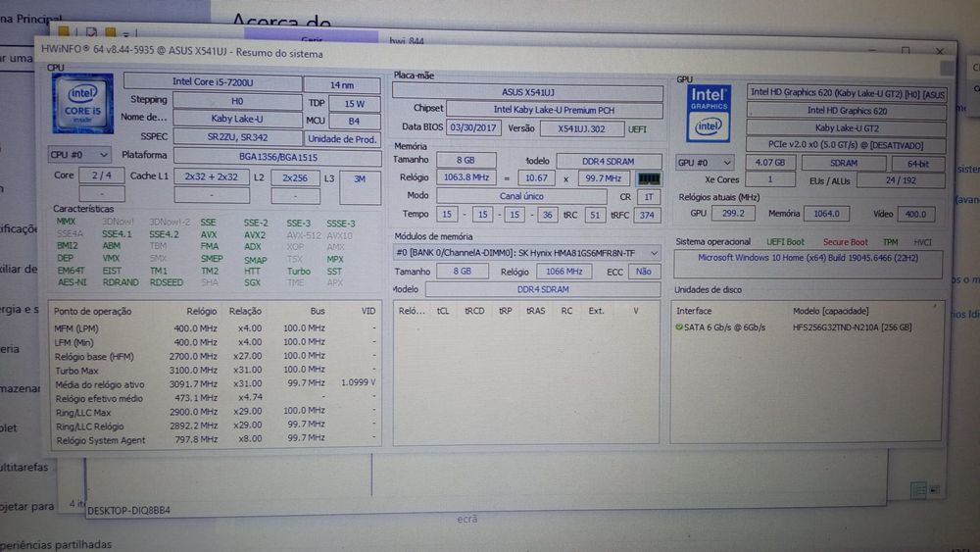Click the tRCD column header in timings table

point(474,311)
